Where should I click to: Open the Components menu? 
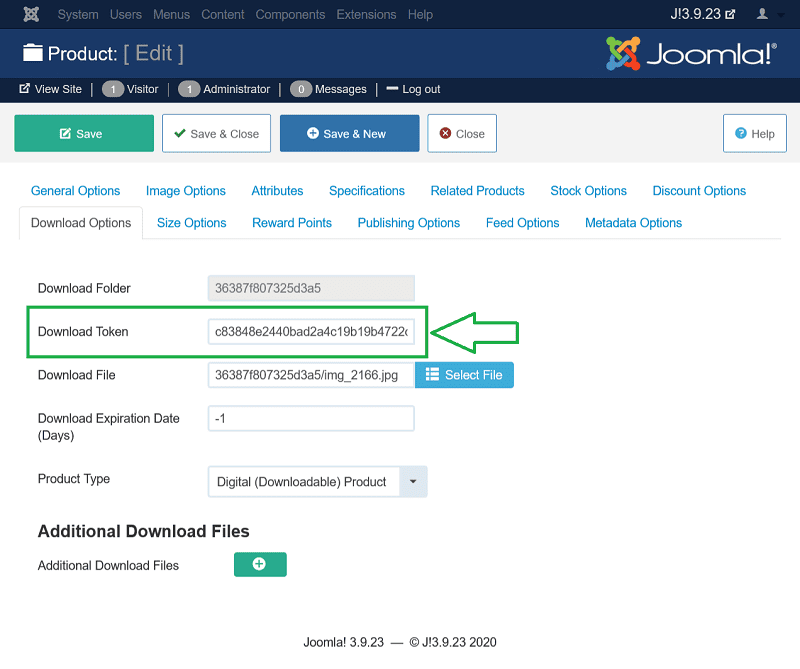[x=290, y=15]
